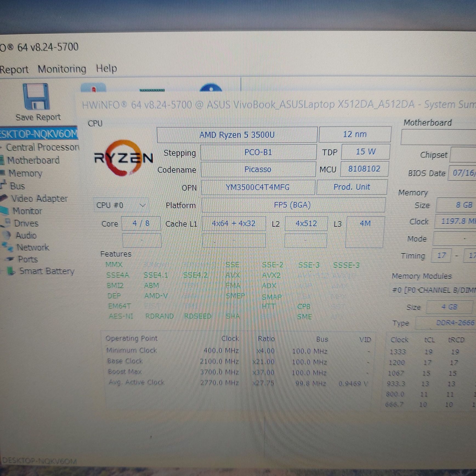Screen dimensions: 476x476
Task: Click the RDRAND feature flag
Action: coord(160,316)
